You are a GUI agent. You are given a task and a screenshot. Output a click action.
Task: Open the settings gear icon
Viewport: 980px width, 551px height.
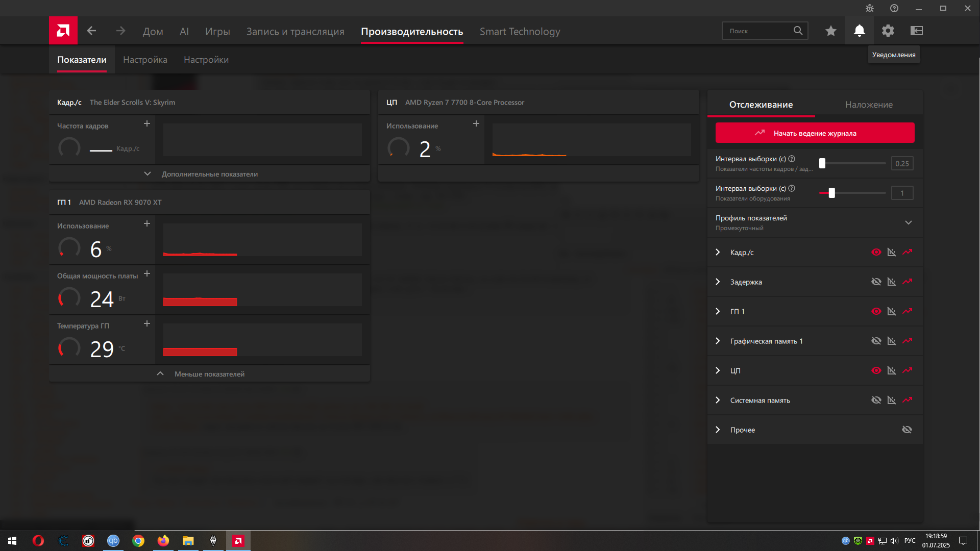888,31
